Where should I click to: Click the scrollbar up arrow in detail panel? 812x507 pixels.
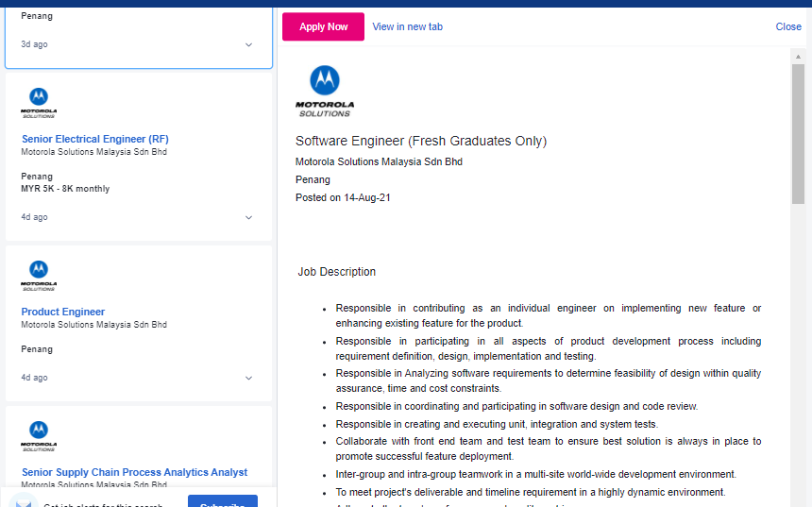pyautogui.click(x=798, y=57)
